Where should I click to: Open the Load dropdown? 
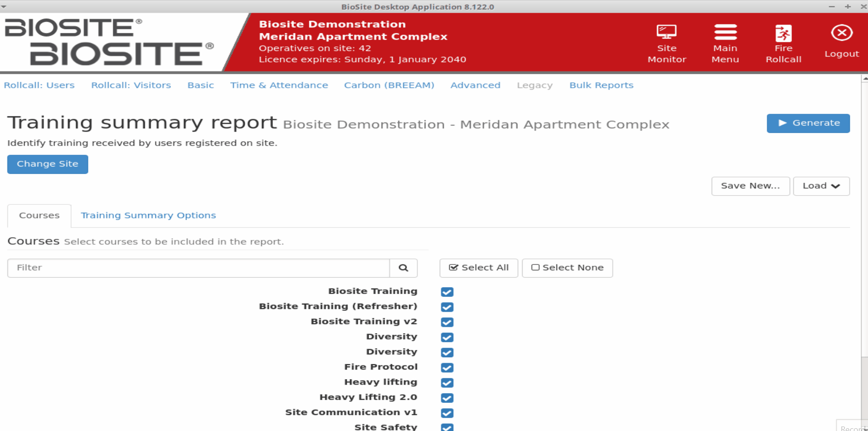point(821,186)
